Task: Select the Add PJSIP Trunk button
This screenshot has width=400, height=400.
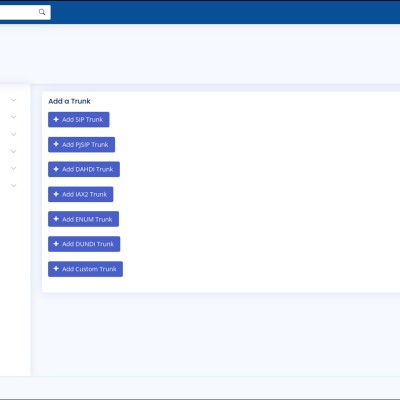Action: click(x=81, y=144)
